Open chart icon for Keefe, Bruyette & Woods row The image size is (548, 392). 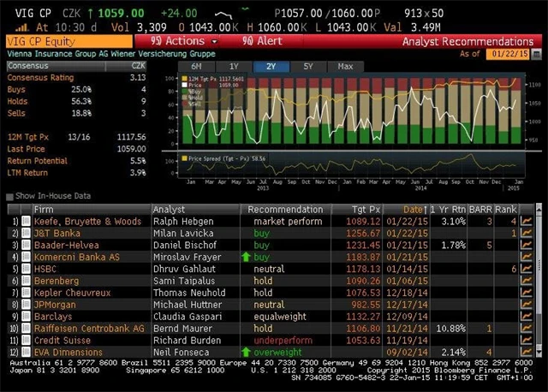coord(526,221)
